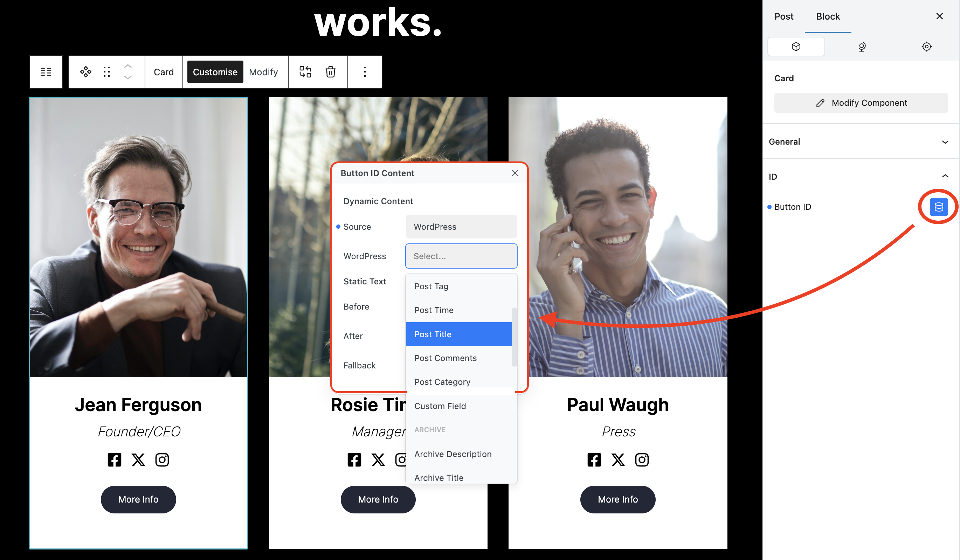Viewport: 960px width, 560px height.
Task: Select the cube settings tab icon
Action: pyautogui.click(x=796, y=47)
